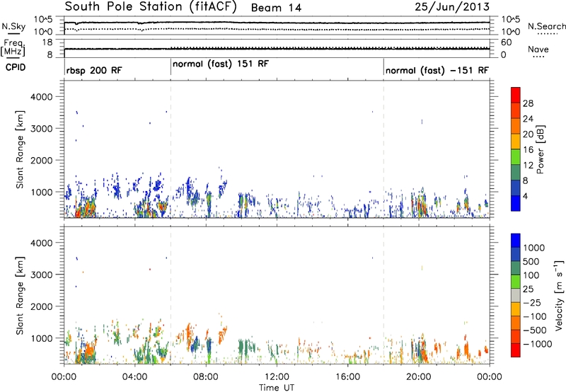Click the 'CPID' row label
Viewport: 566px width, 392px height.
(x=16, y=67)
